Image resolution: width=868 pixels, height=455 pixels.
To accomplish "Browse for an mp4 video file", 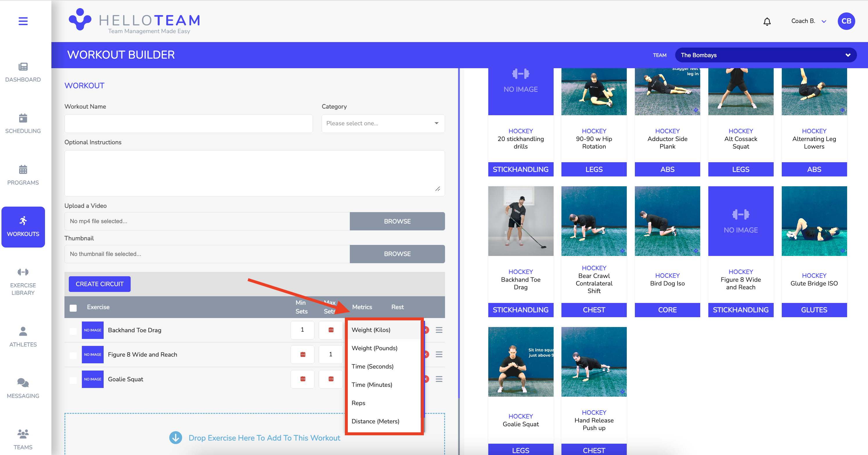I will (x=397, y=221).
